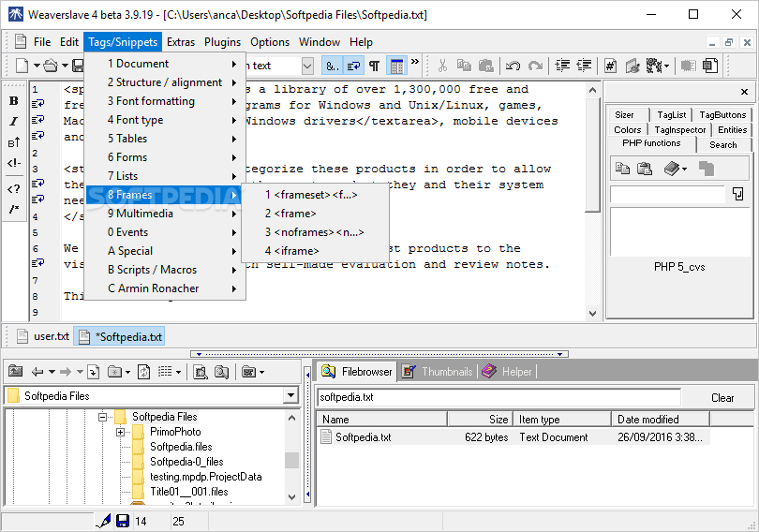The height and width of the screenshot is (532, 759).
Task: Click the refresh page icon in file browser
Action: (x=143, y=372)
